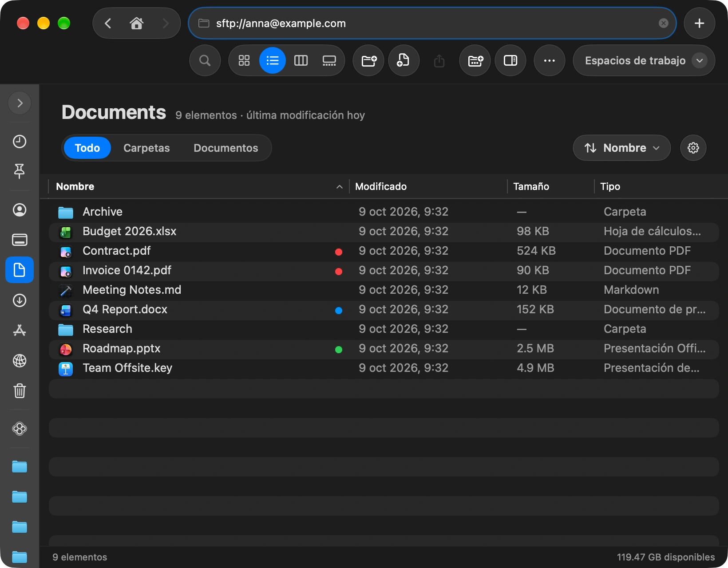
Task: Open view settings gear button
Action: [693, 148]
